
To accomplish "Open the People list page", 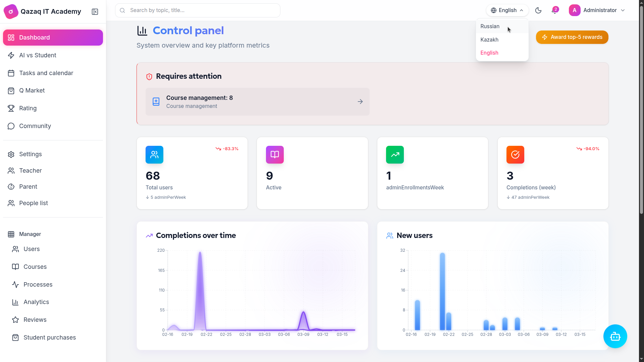I will pyautogui.click(x=34, y=203).
